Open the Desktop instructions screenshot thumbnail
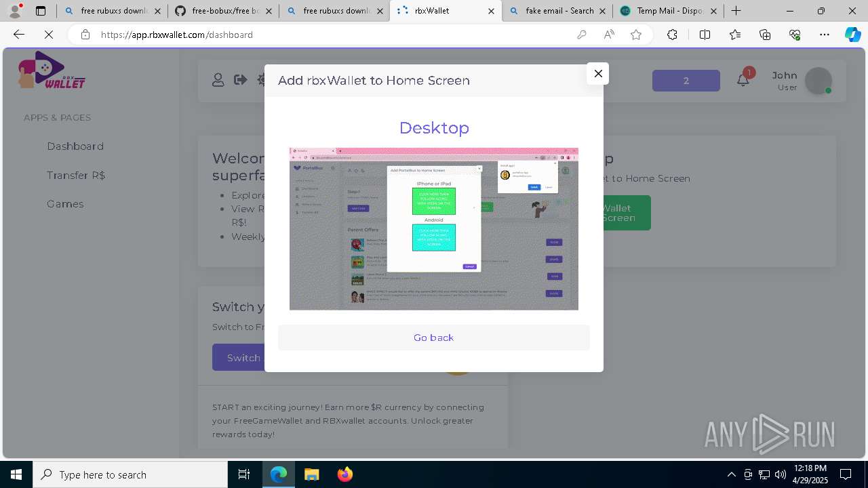Screen dimensions: 868x488 (434, 229)
